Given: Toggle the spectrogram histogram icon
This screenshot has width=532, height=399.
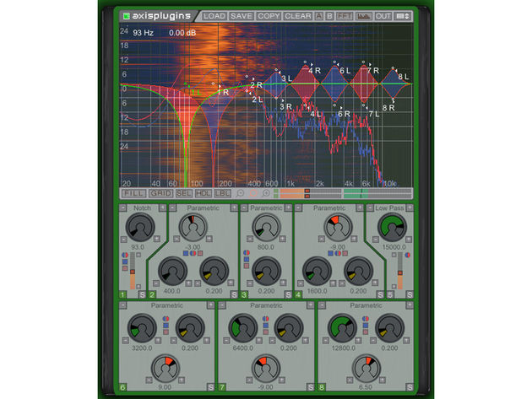Looking at the screenshot, I should [363, 16].
